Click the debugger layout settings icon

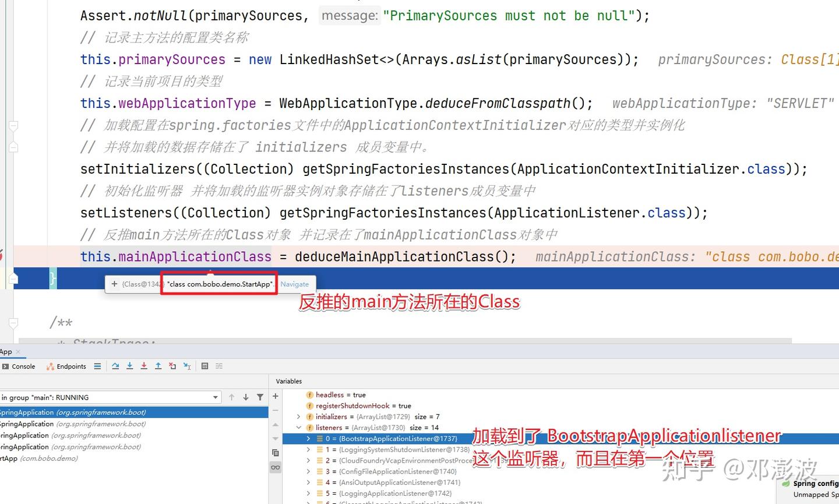[x=219, y=366]
